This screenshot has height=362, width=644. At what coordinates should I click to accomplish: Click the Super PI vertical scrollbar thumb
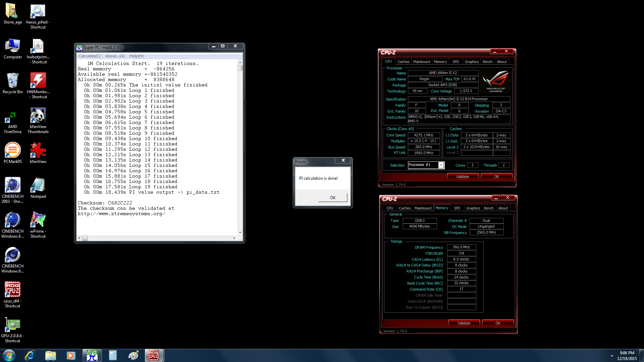coord(240,68)
